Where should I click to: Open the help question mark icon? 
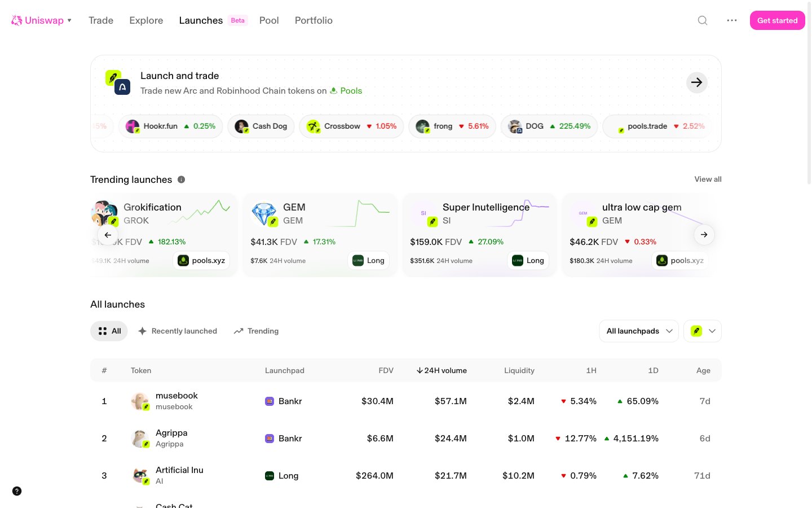[17, 491]
